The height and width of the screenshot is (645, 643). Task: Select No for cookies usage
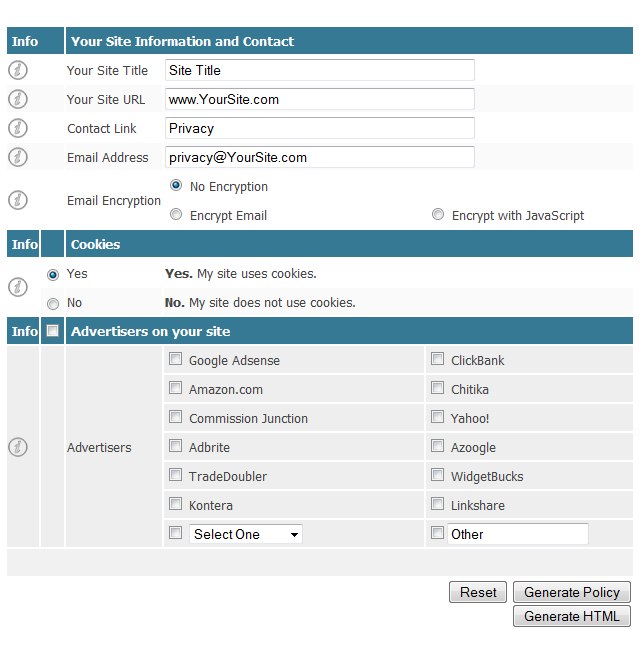53,303
